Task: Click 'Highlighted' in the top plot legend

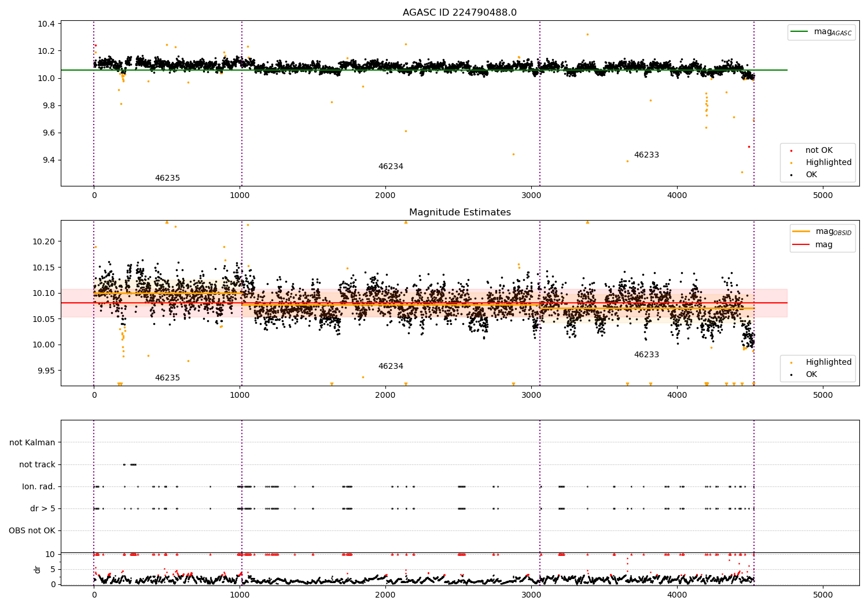Action: click(x=829, y=163)
